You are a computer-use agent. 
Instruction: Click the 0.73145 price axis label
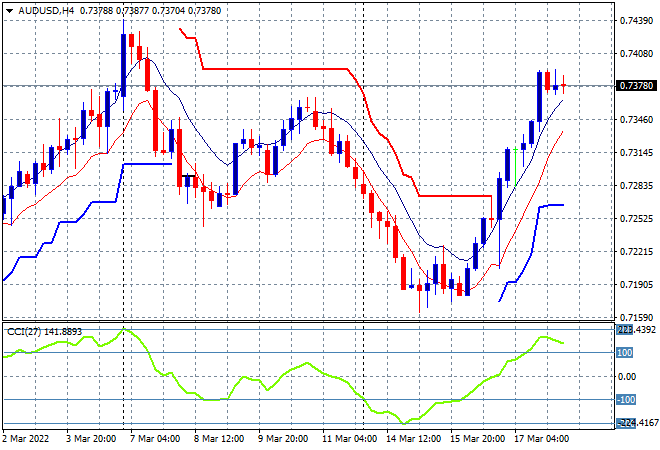(x=636, y=152)
